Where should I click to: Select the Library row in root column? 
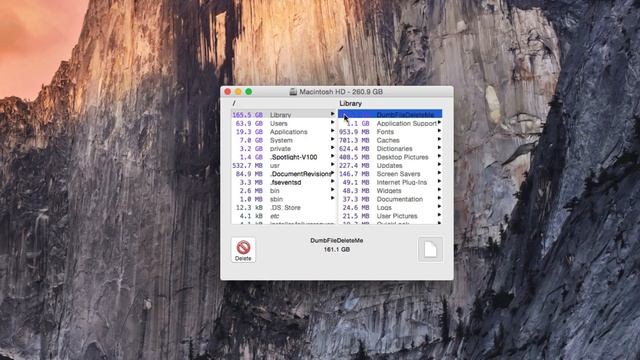[284, 115]
